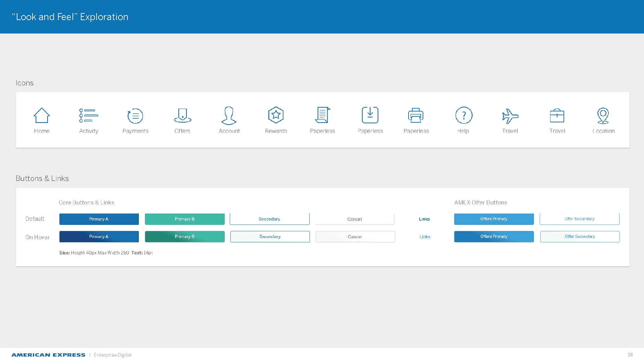Click the Paperless document scroll icon
The height and width of the screenshot is (362, 644).
click(323, 115)
